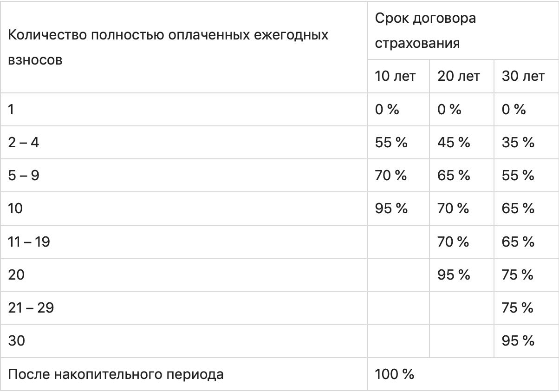Click the "45 %" cell

pyautogui.click(x=454, y=143)
